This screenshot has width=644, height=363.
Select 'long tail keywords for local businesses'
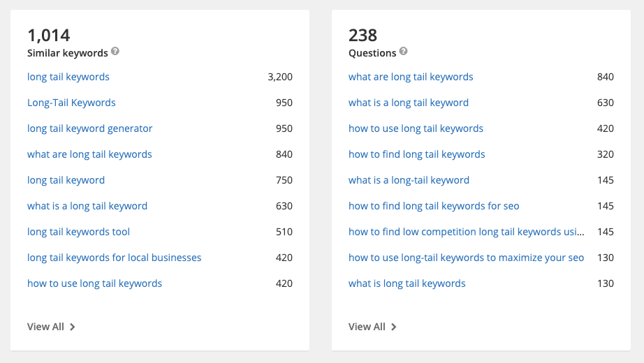(x=114, y=258)
